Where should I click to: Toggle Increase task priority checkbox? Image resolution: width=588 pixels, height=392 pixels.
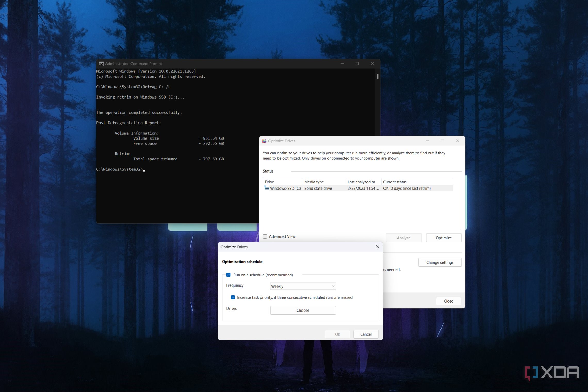[233, 297]
